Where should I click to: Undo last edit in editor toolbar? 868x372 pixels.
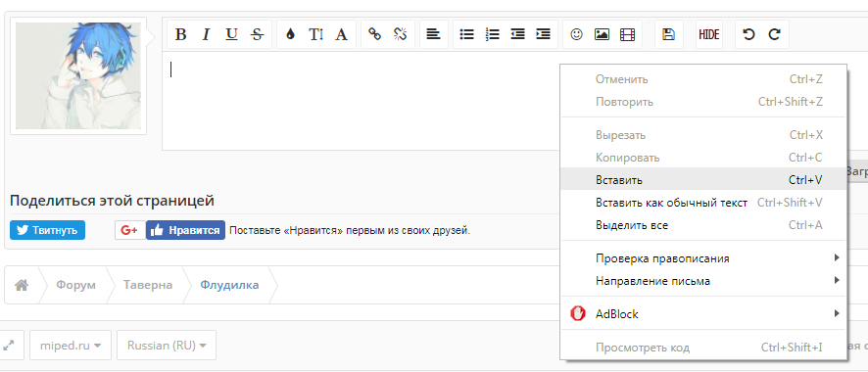coord(749,34)
